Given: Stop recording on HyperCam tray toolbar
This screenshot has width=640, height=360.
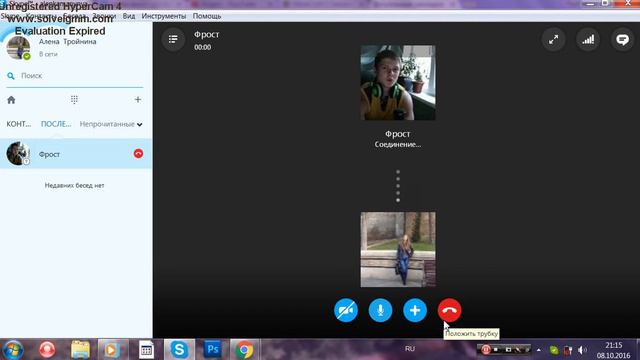Looking at the screenshot, I should (496, 349).
